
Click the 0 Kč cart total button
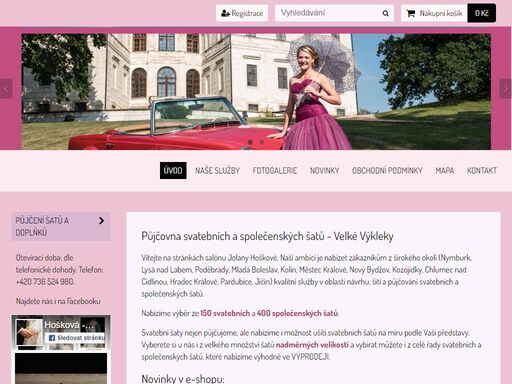[481, 13]
